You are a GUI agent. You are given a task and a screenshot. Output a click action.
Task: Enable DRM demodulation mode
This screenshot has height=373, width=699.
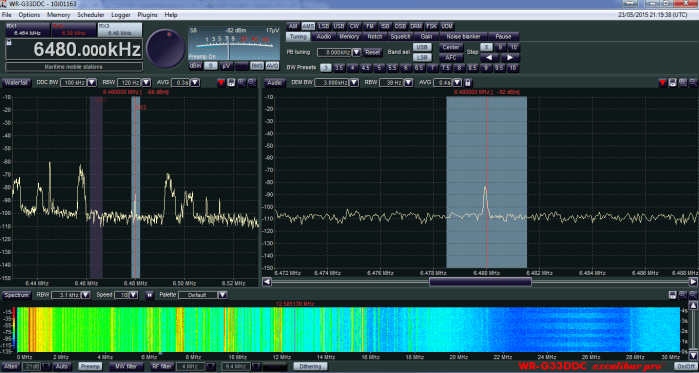click(415, 26)
